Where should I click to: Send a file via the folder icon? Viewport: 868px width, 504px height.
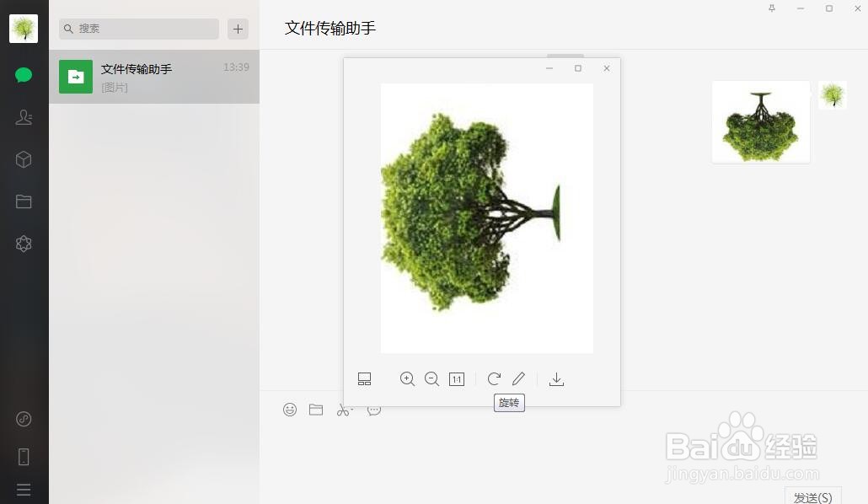point(316,410)
